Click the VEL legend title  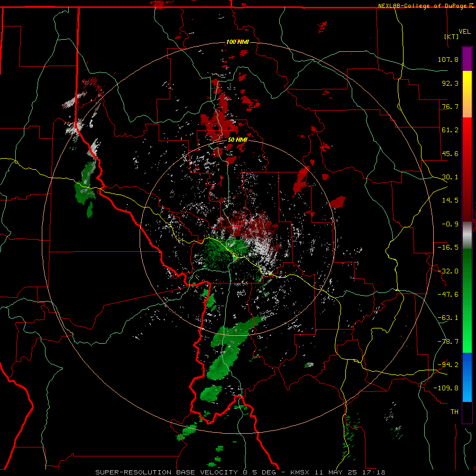464,31
